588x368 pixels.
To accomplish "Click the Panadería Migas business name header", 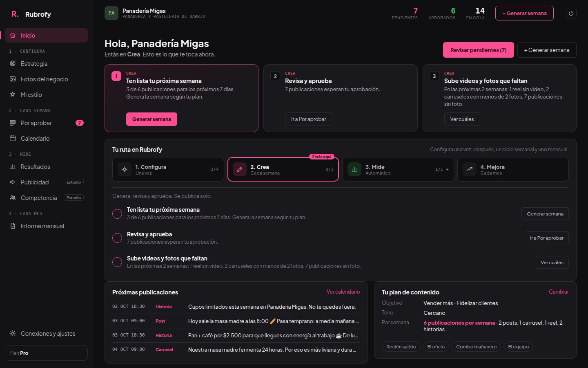I will (144, 11).
